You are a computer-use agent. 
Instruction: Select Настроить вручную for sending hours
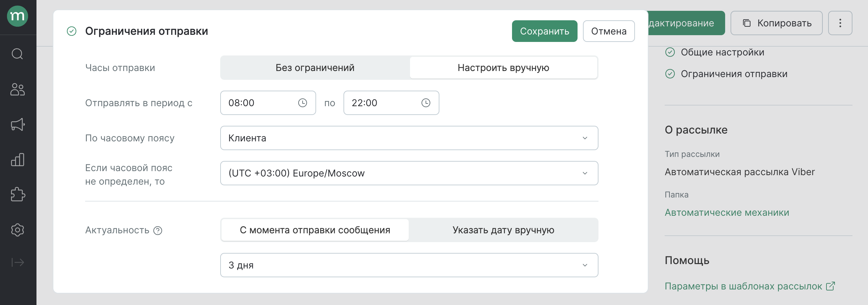(x=504, y=68)
